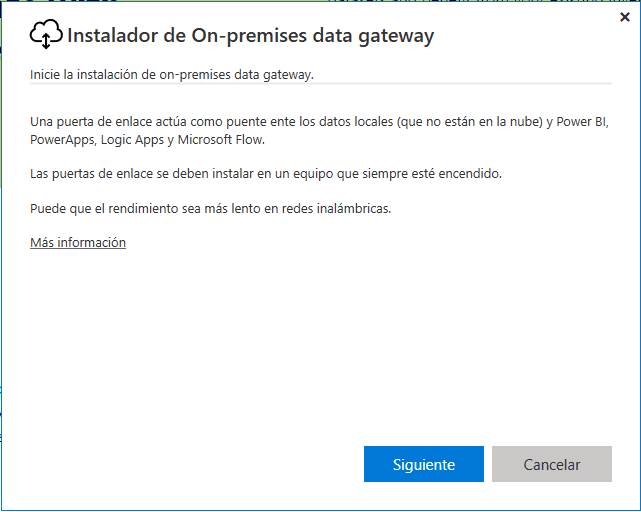Click the cloud sync icon beside the title
This screenshot has width=641, height=512.
tap(46, 34)
